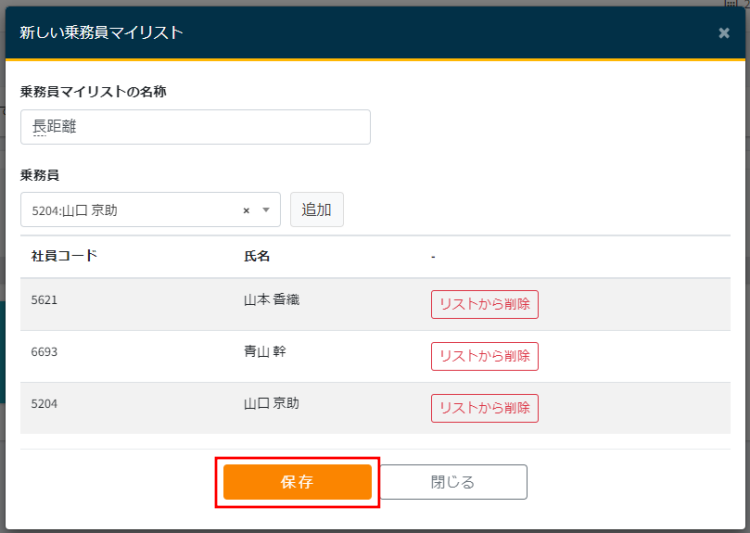Click the 氏名 column header
Image resolution: width=750 pixels, height=533 pixels.
tap(257, 256)
